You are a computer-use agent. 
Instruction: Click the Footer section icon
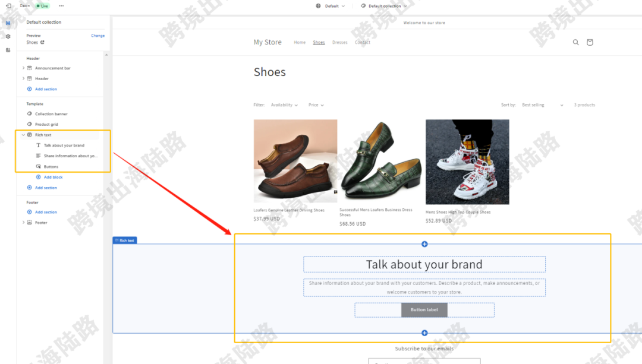coord(30,223)
